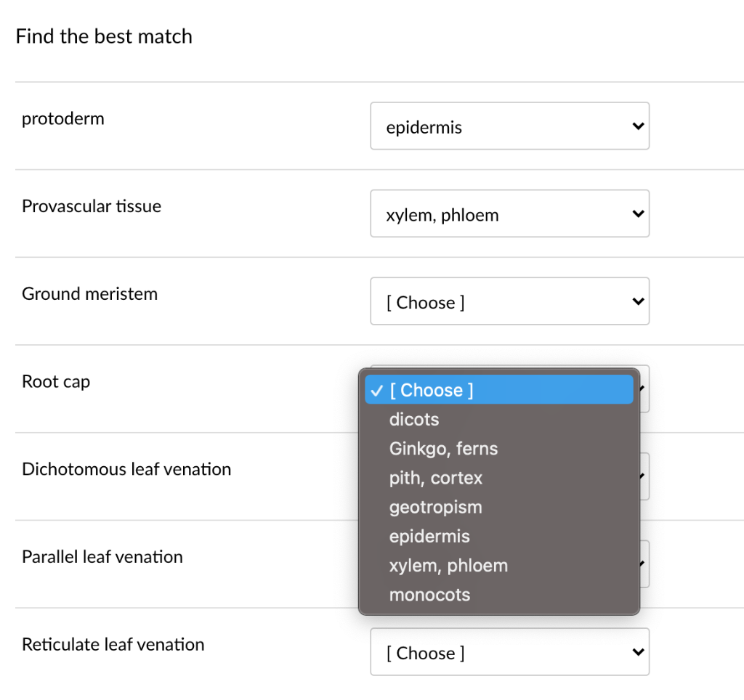Click the 'Find the best match' heading
Viewport: 744px width, 700px height.
[104, 36]
